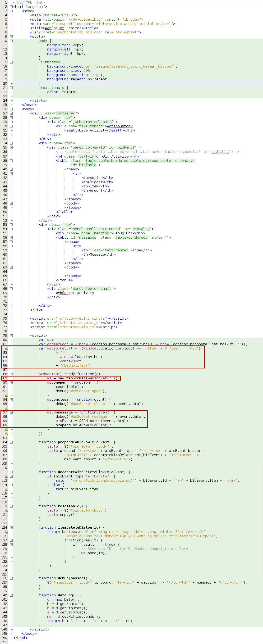Click line number 75 in the gutter

[x=5, y=318]
